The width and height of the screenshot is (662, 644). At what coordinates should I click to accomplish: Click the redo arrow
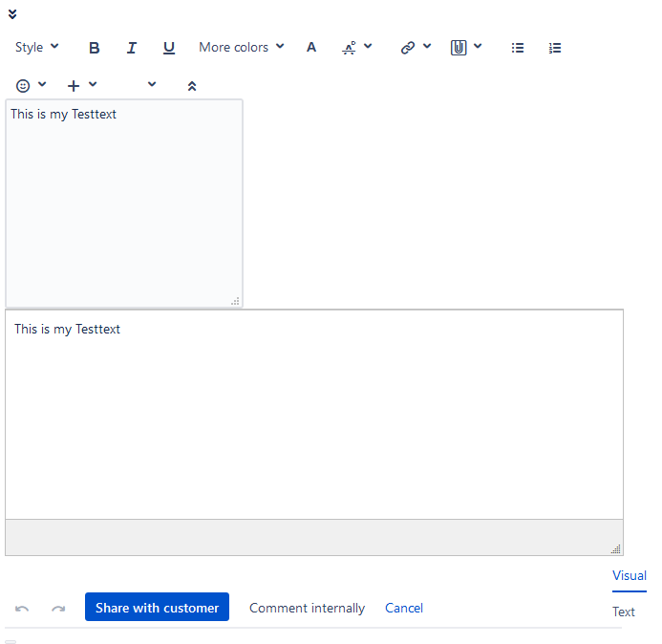[x=58, y=608]
